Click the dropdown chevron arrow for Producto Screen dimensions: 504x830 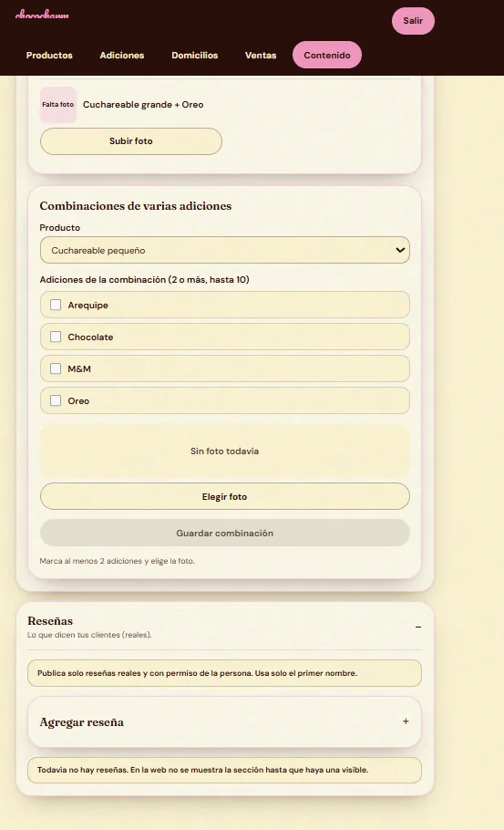pos(400,250)
